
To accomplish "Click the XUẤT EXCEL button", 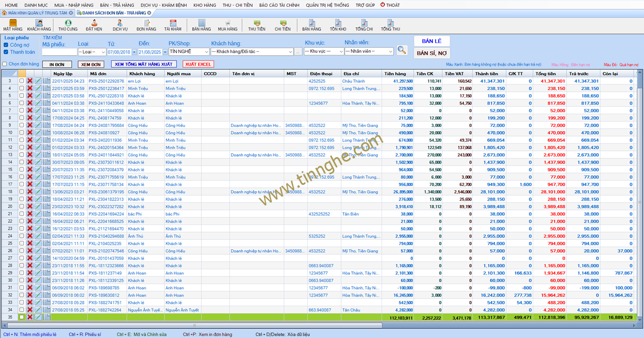I will (x=198, y=64).
